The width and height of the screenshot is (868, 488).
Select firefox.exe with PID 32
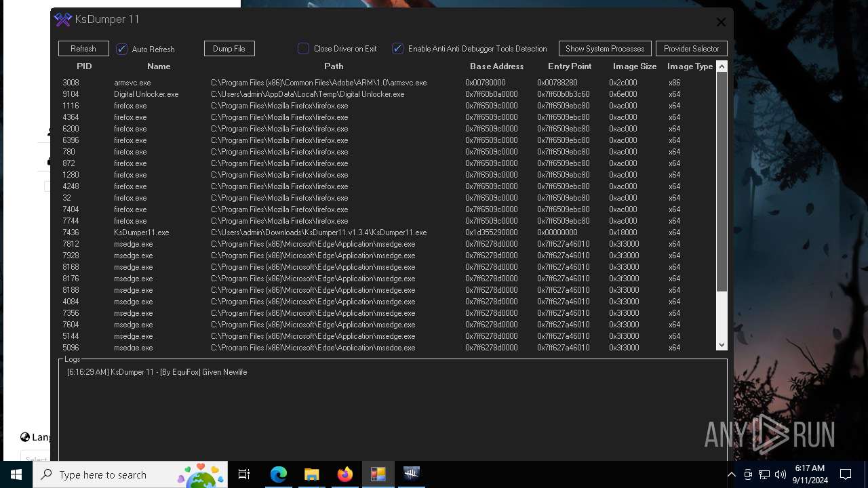pos(387,198)
